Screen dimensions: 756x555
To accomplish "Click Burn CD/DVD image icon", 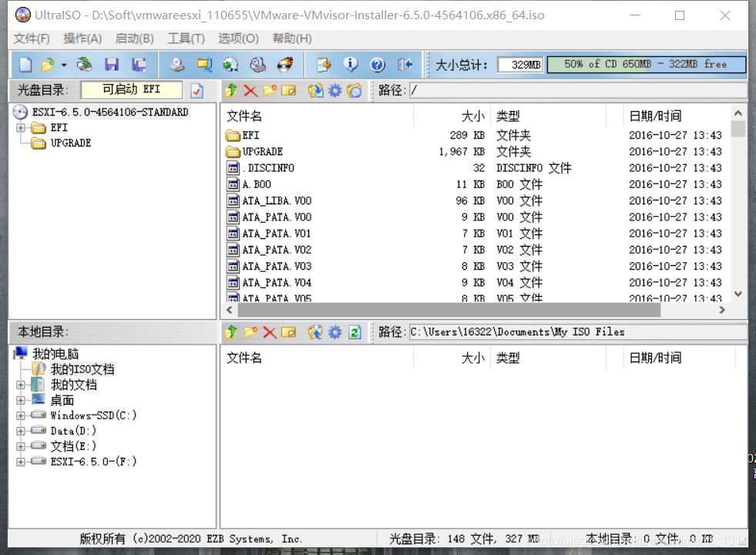I will [285, 65].
